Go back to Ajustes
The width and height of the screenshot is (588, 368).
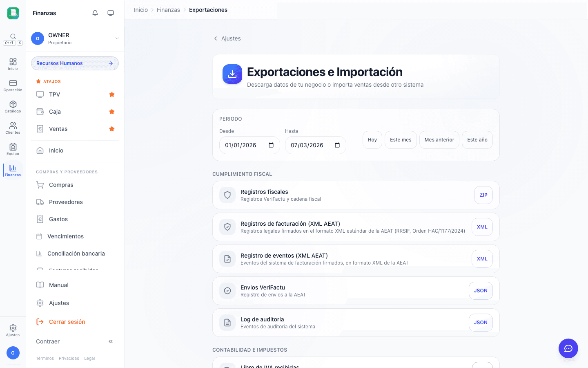tap(227, 38)
